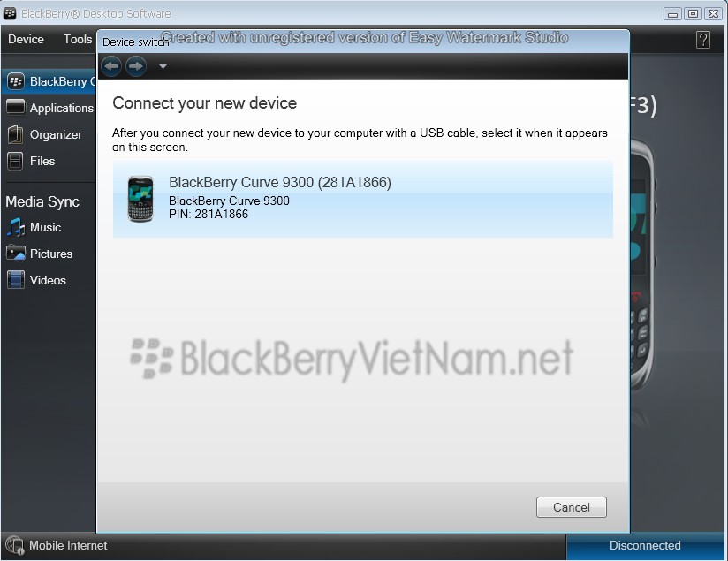Select the BlackBerry Curve 9300 device thumbnail

tap(140, 199)
